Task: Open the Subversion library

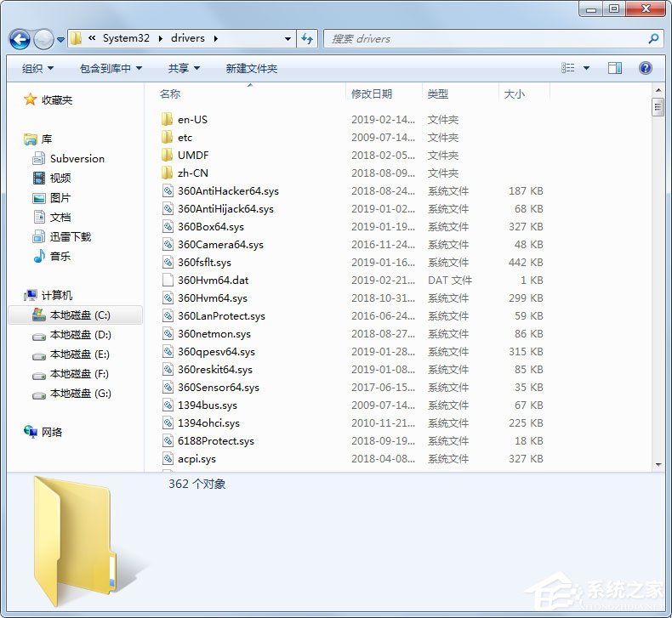Action: [77, 158]
